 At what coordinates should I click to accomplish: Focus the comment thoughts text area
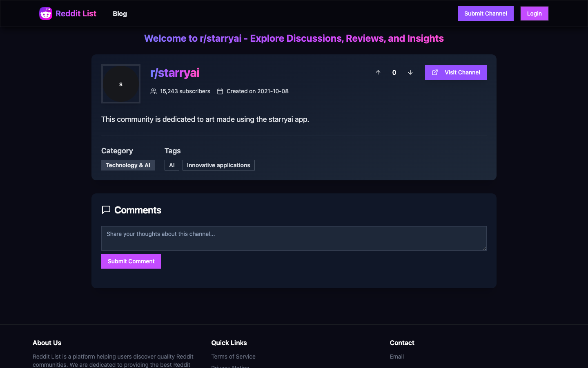coord(294,238)
